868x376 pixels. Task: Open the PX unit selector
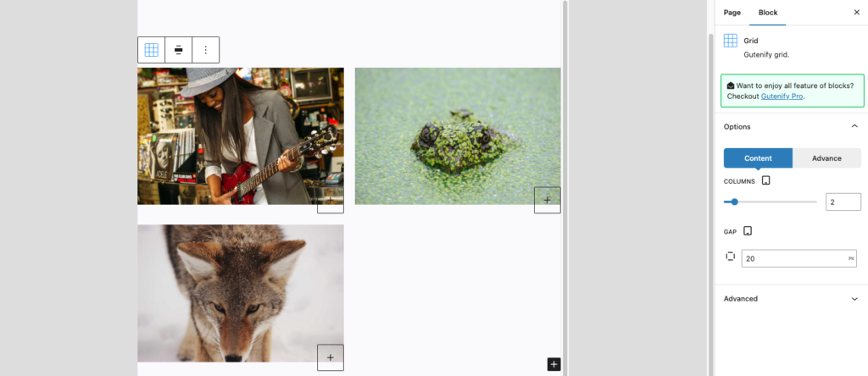pyautogui.click(x=851, y=259)
